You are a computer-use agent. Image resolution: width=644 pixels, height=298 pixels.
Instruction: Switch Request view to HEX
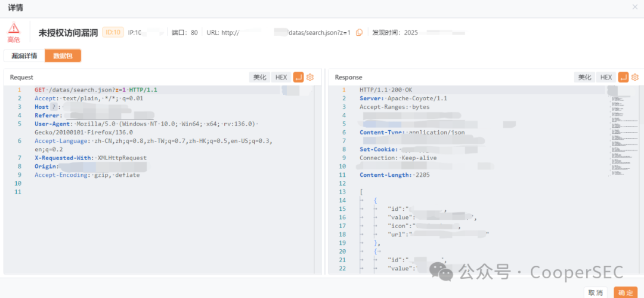281,77
